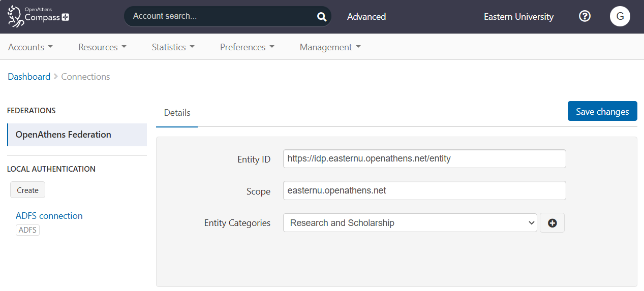Image resolution: width=644 pixels, height=291 pixels.
Task: Expand the Accounts menu
Action: [30, 47]
